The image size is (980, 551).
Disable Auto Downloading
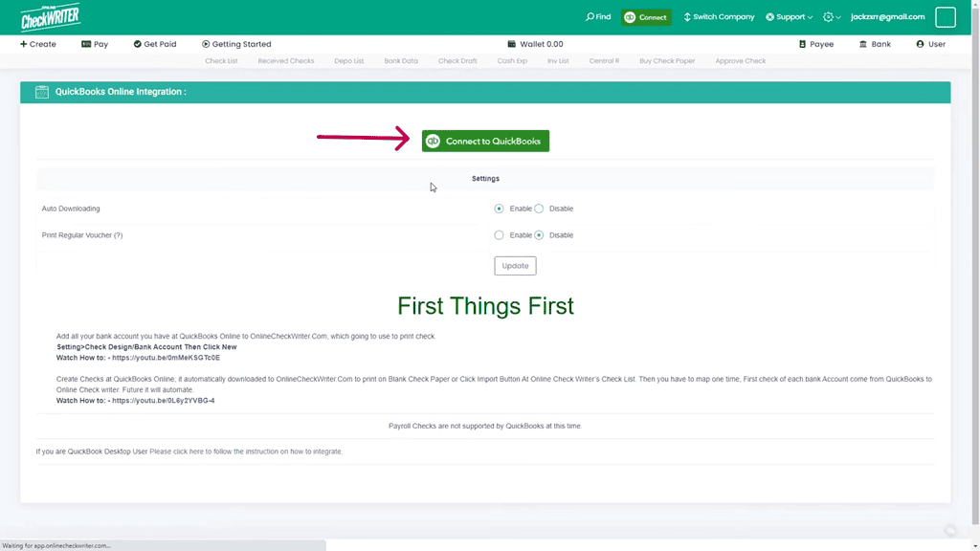539,209
